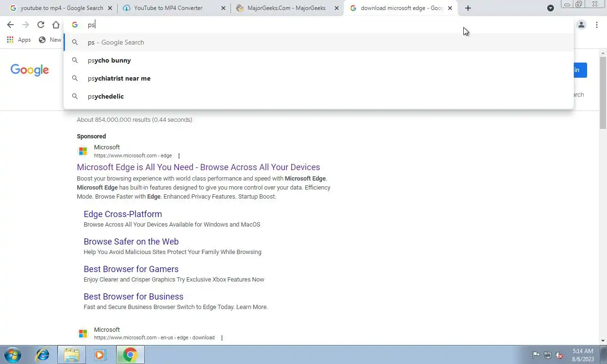Click the microsoft.com en-us edge download URL
Screen dimensions: 607x364
pos(154,337)
